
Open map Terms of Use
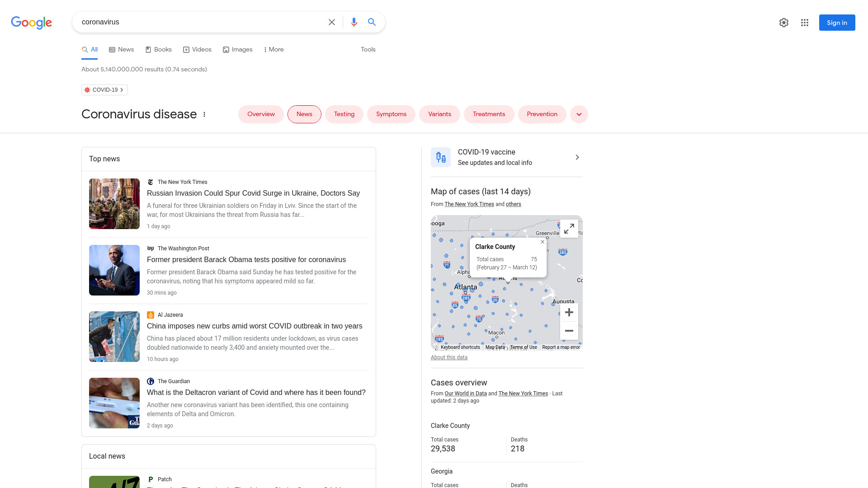(x=524, y=347)
